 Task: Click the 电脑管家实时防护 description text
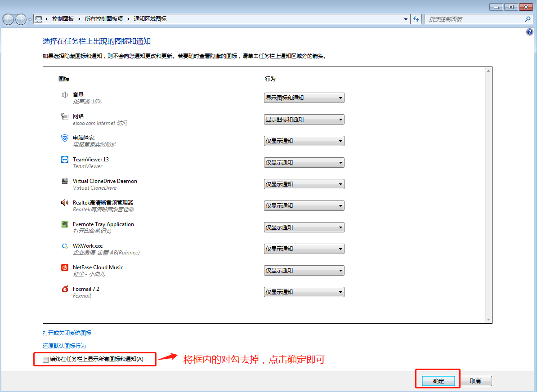pyautogui.click(x=94, y=144)
